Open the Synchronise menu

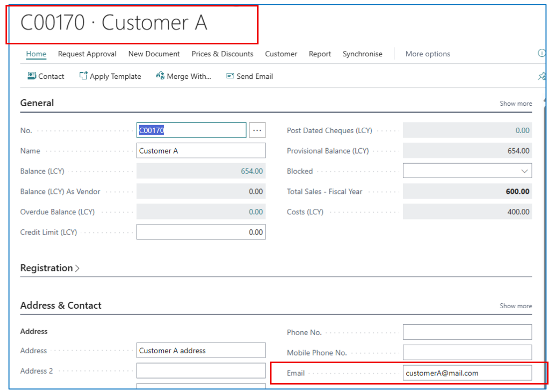click(362, 54)
